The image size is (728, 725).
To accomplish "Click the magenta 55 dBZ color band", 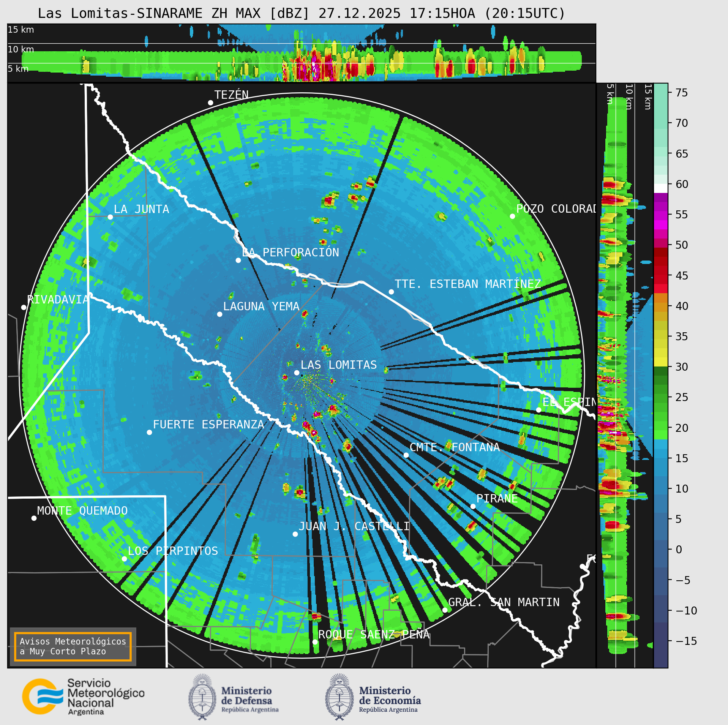I will click(660, 215).
